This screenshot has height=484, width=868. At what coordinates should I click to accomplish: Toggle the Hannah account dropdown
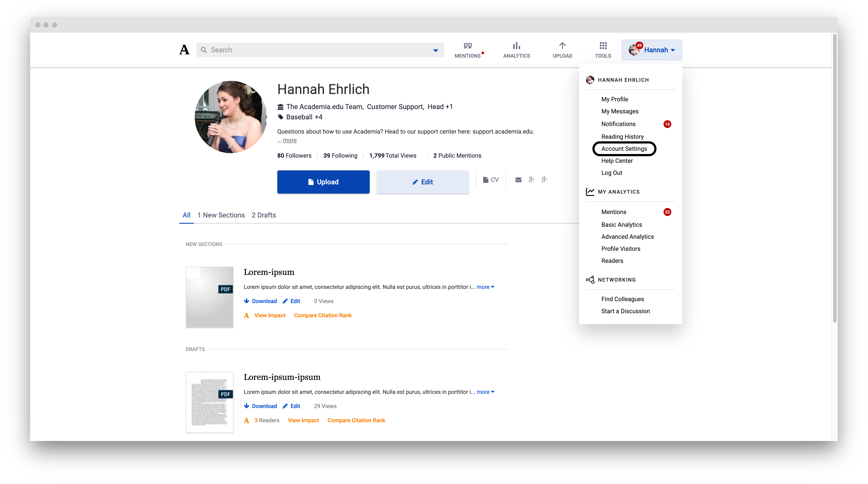pyautogui.click(x=652, y=50)
